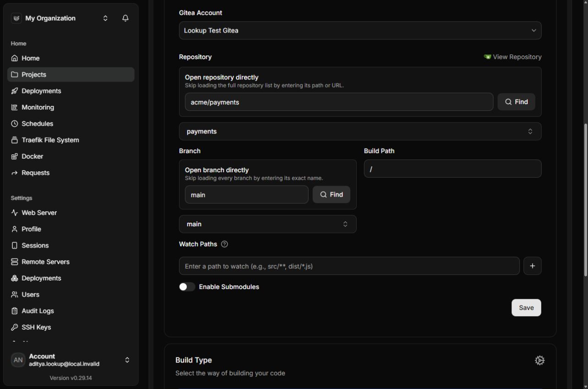Click the notifications bell icon
Viewport: 588px width, 389px height.
[125, 18]
